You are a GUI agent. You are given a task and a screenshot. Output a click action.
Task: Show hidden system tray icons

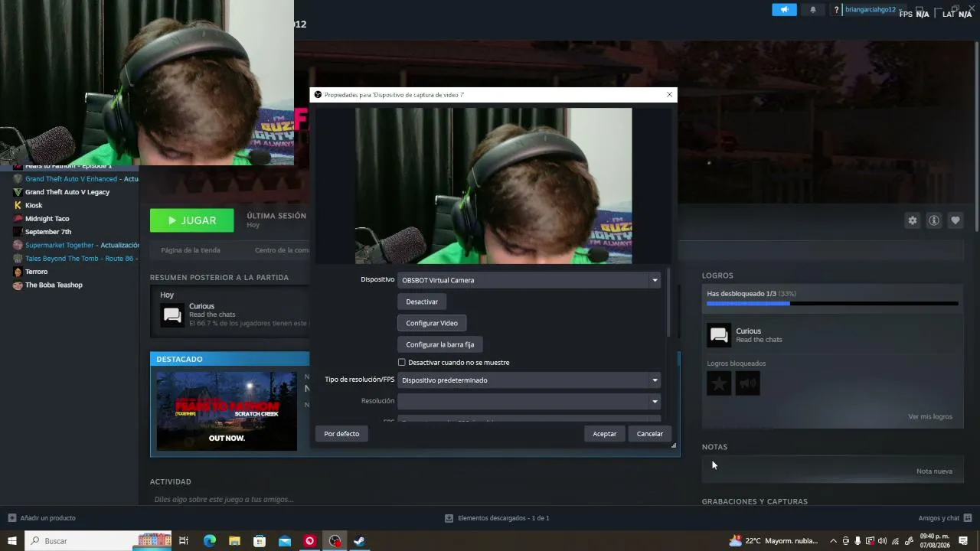834,541
